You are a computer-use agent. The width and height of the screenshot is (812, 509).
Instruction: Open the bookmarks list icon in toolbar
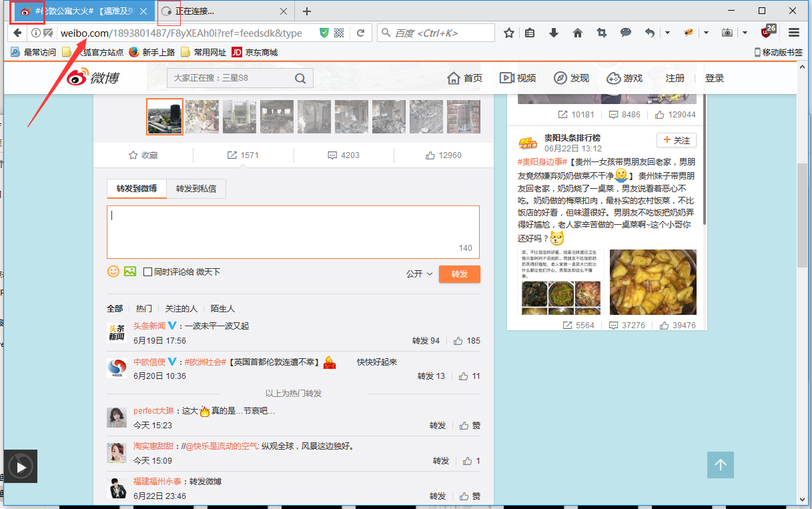(530, 33)
